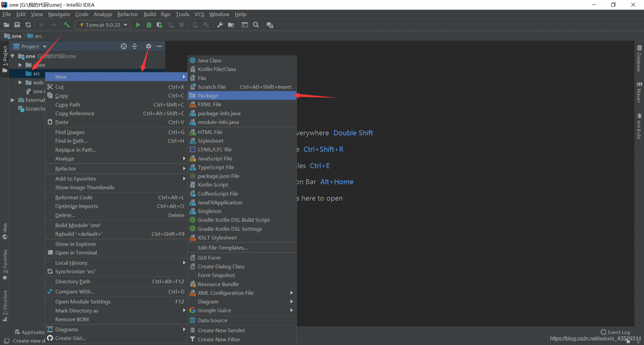Viewport: 644px width, 345px height.
Task: Open Project Structure toolbar icon
Action: [x=231, y=25]
